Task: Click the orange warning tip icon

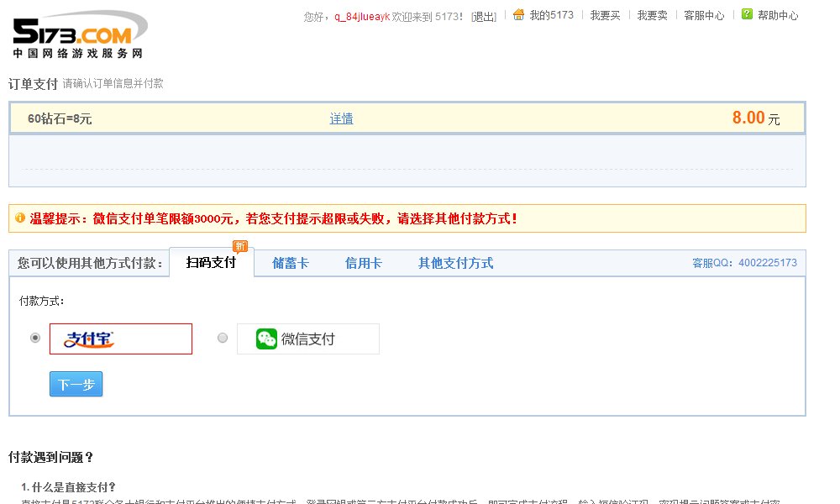Action: [x=20, y=218]
